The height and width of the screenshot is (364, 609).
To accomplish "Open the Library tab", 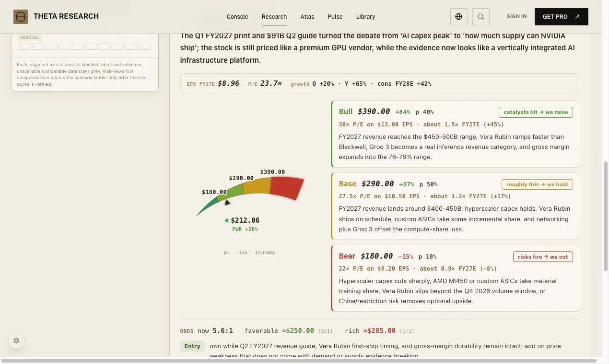I will tap(366, 17).
